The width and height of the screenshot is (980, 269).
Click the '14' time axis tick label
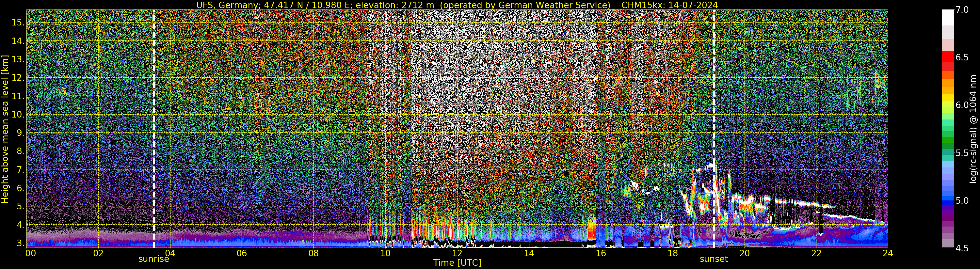529,253
